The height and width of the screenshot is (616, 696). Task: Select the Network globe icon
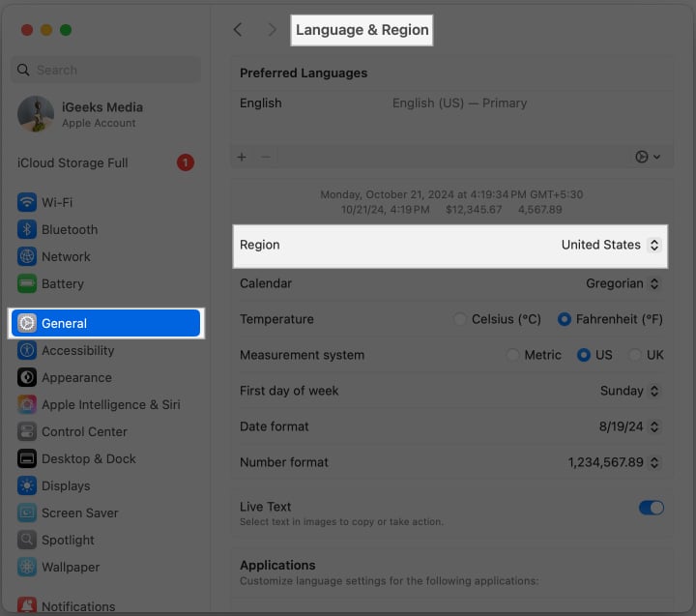[x=27, y=257]
